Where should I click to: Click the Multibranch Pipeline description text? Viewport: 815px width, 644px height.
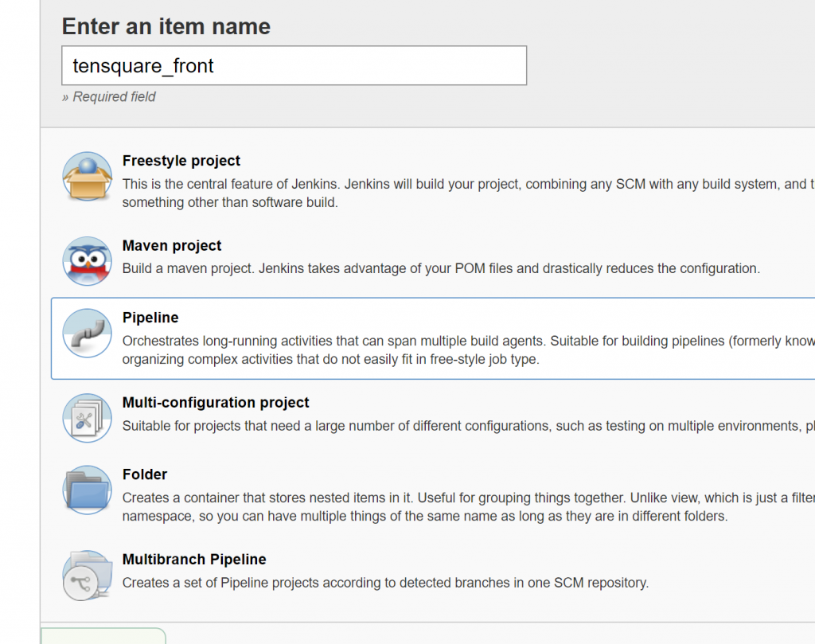(x=386, y=583)
